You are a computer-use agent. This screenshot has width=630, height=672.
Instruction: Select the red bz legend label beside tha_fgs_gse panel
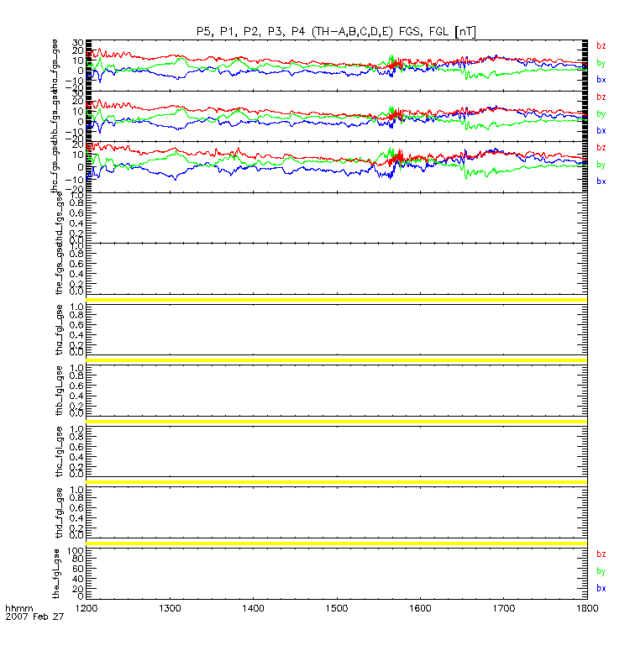click(x=601, y=46)
